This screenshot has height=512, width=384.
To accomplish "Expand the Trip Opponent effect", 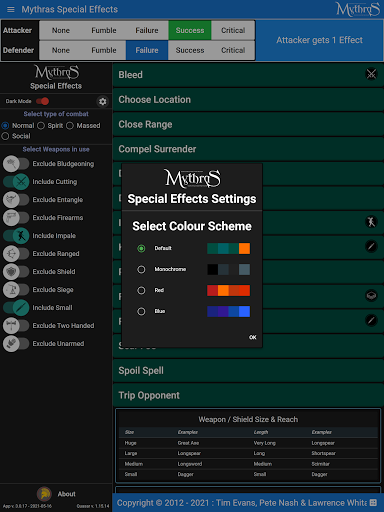I will click(248, 395).
